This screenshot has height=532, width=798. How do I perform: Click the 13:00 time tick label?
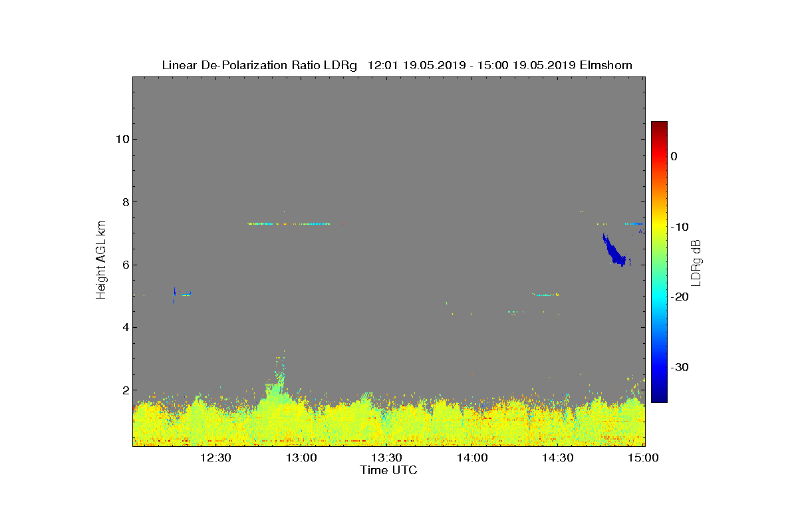[301, 458]
